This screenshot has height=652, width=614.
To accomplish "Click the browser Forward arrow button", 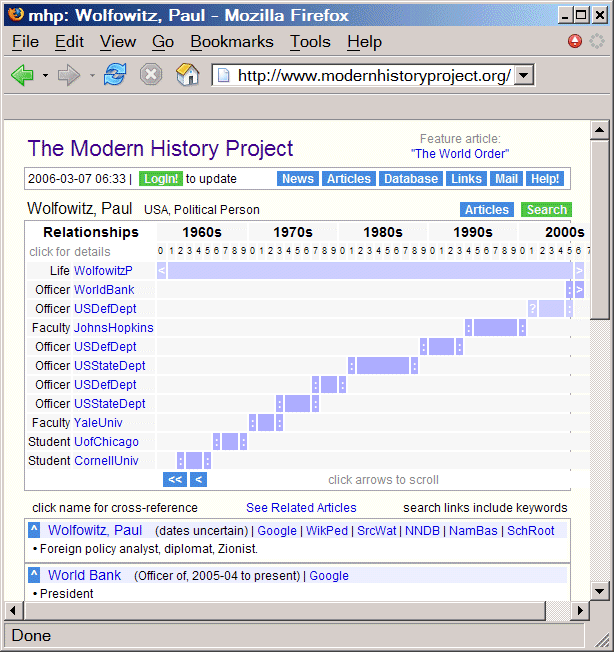I will coord(68,76).
